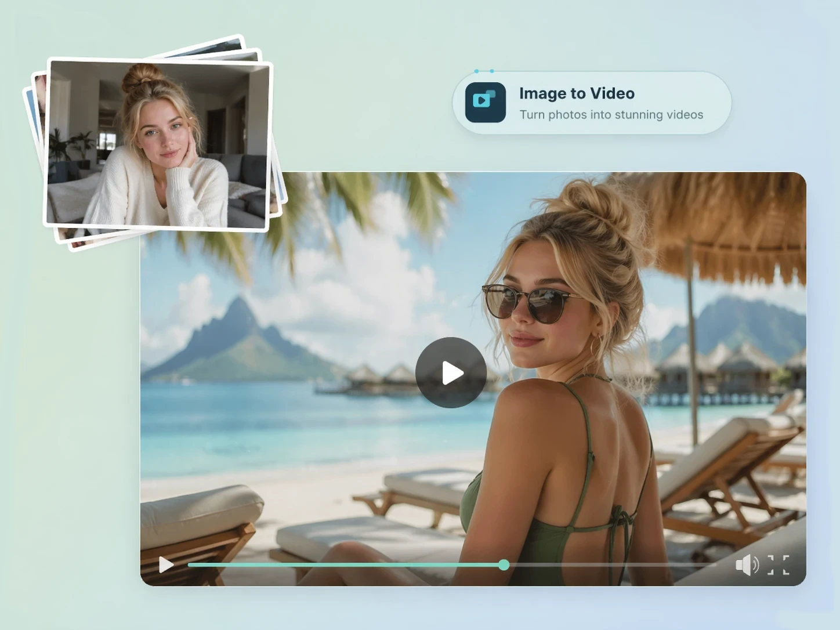
Task: Click the corner brackets fullscreen control
Action: [778, 565]
